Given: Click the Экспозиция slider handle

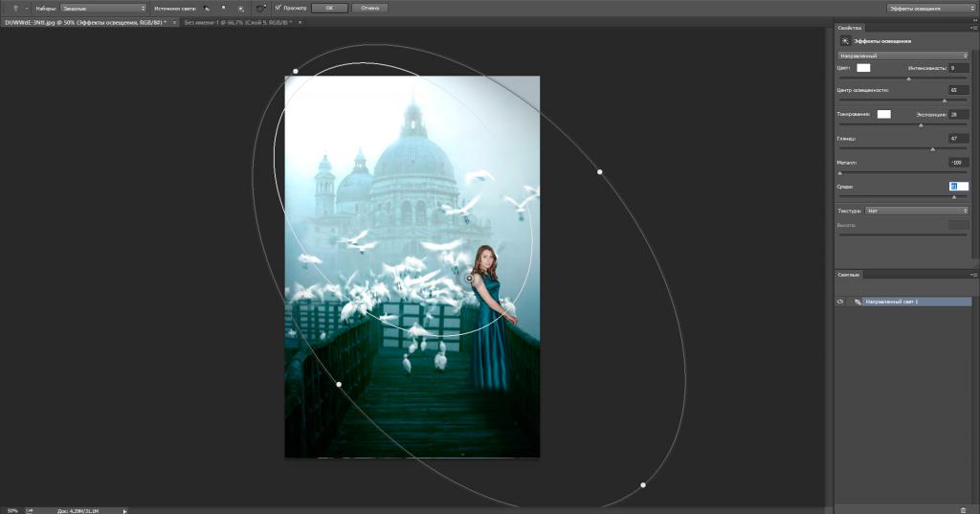Looking at the screenshot, I should (x=921, y=125).
